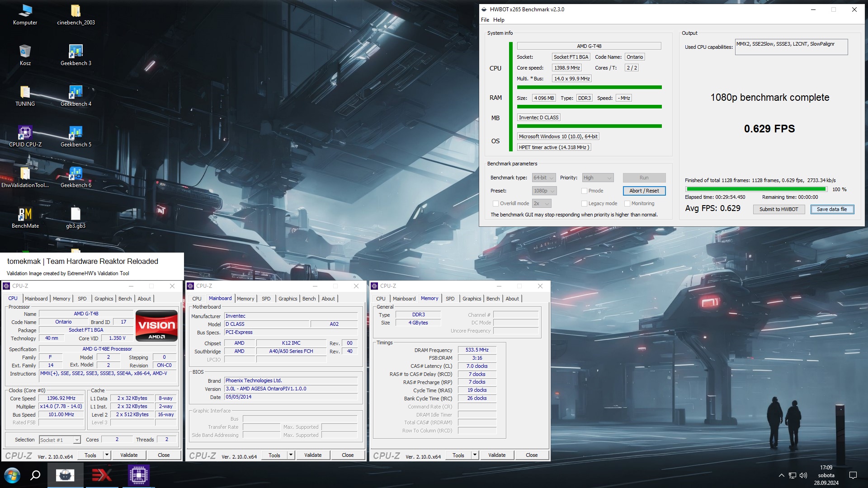Launch CPUID CPU-Z desktop shortcut

point(25,136)
